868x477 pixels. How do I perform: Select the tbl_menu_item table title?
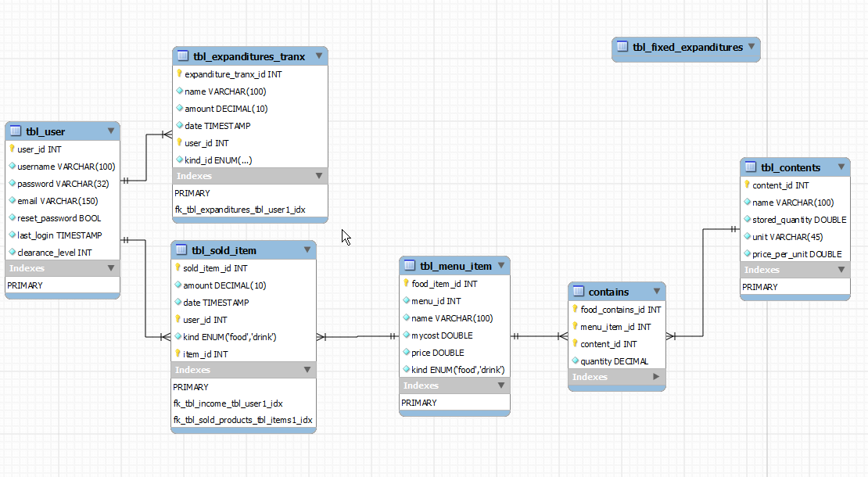click(x=456, y=266)
